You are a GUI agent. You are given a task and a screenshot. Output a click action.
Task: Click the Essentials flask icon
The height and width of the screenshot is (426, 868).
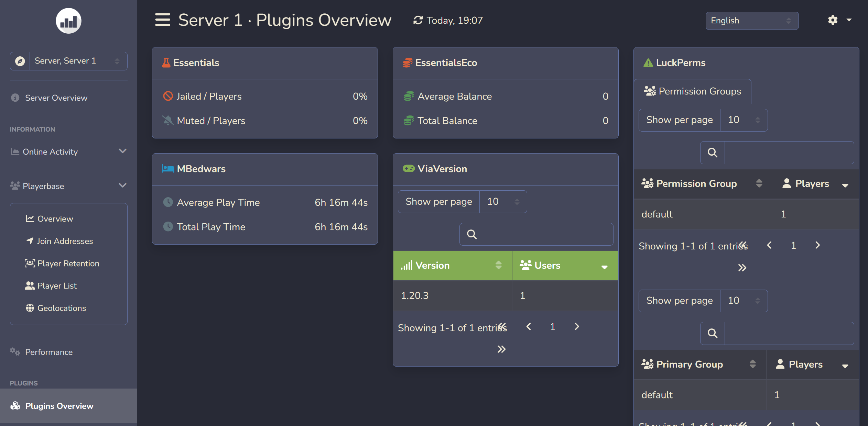(x=166, y=63)
